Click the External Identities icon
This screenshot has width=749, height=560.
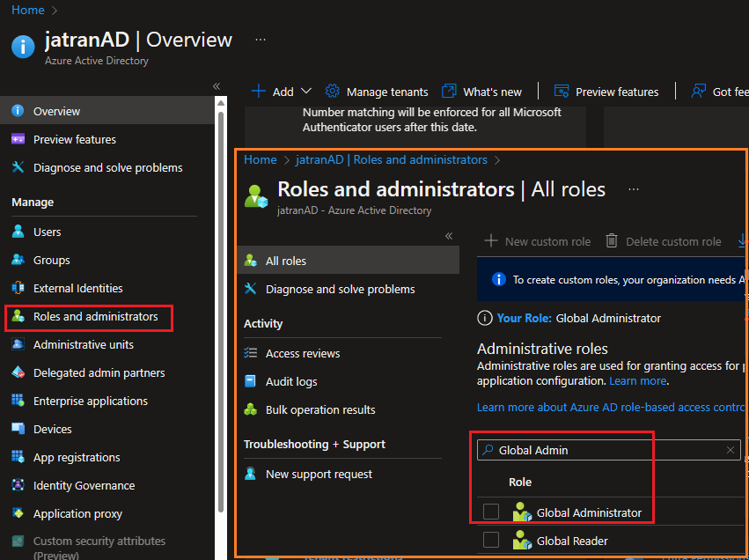point(18,288)
